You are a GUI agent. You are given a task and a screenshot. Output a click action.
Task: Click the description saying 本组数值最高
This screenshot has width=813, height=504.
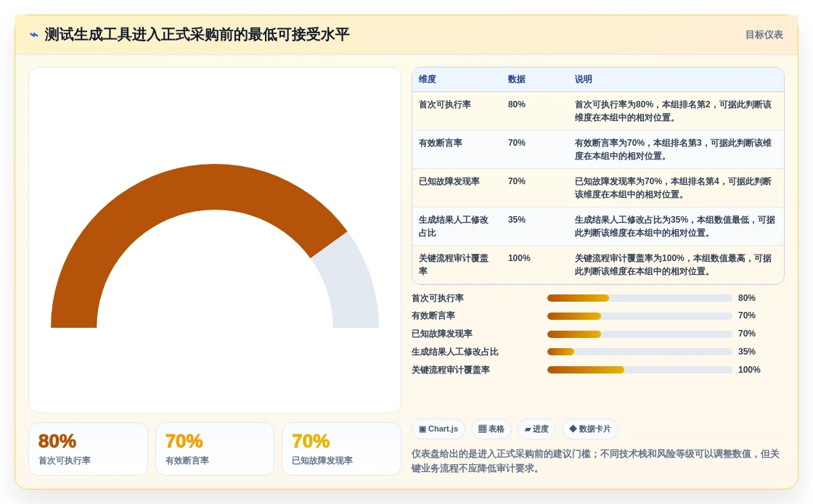tap(673, 265)
